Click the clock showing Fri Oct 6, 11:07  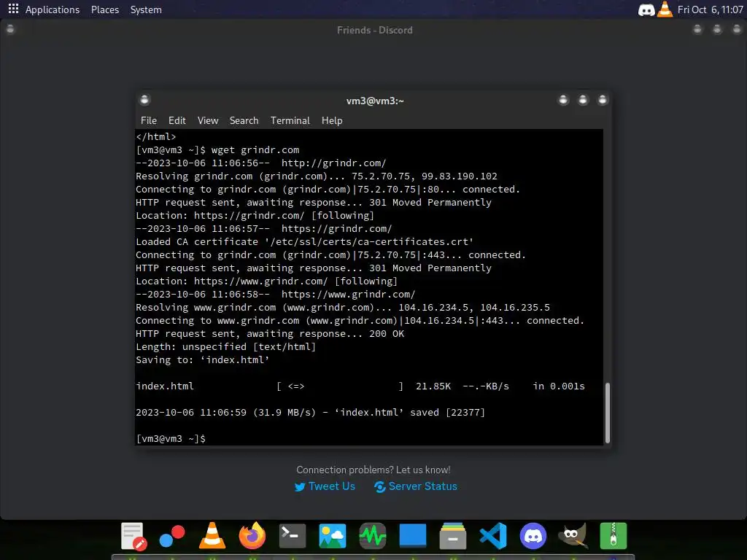(710, 9)
